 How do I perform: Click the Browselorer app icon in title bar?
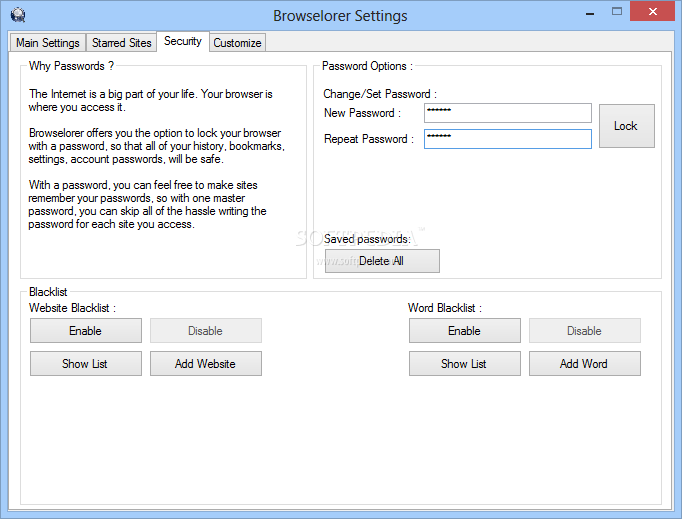pyautogui.click(x=18, y=15)
